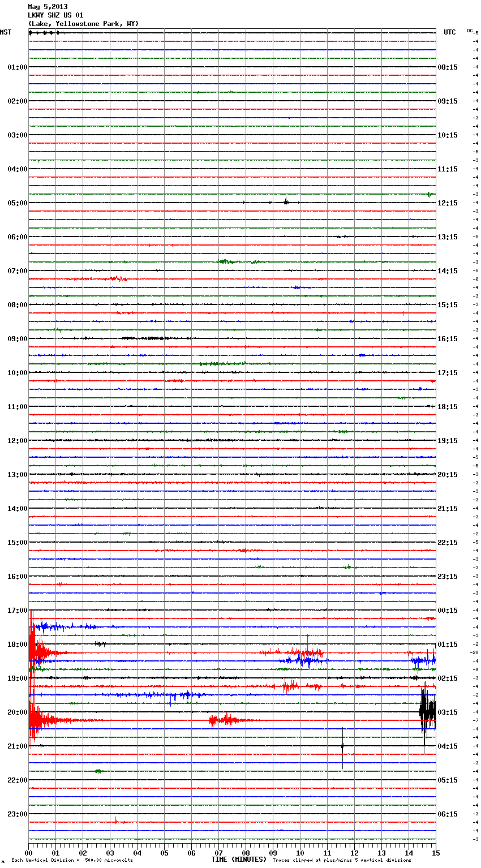Click the 19:15 UTC time label
The image size is (481, 868).
448,441
